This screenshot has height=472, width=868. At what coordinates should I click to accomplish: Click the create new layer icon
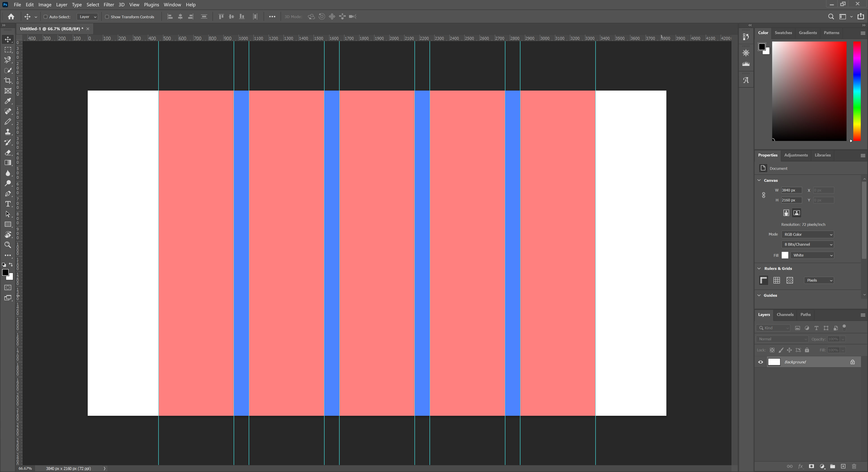click(x=843, y=466)
